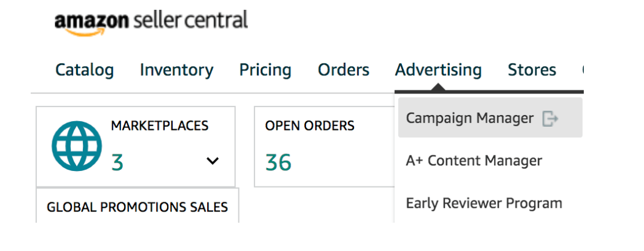Click the triangle pointer beneath Advertising
The image size is (644, 251).
[x=438, y=87]
